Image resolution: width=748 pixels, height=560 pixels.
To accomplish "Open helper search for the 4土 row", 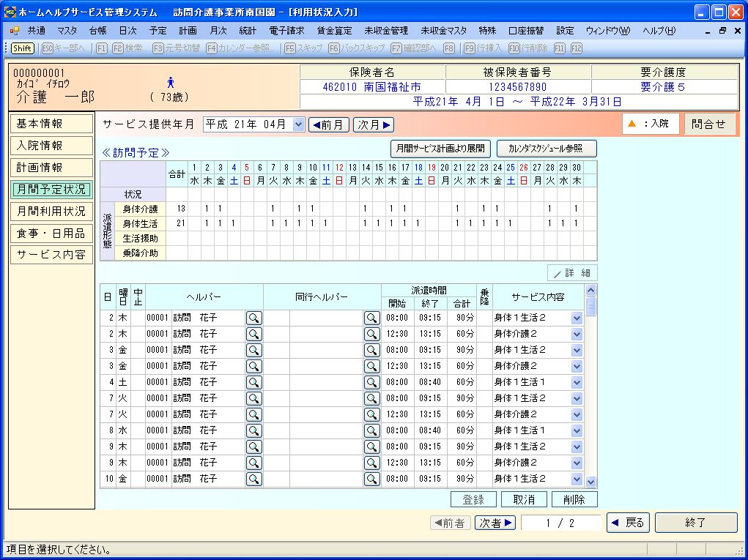I will 253,382.
